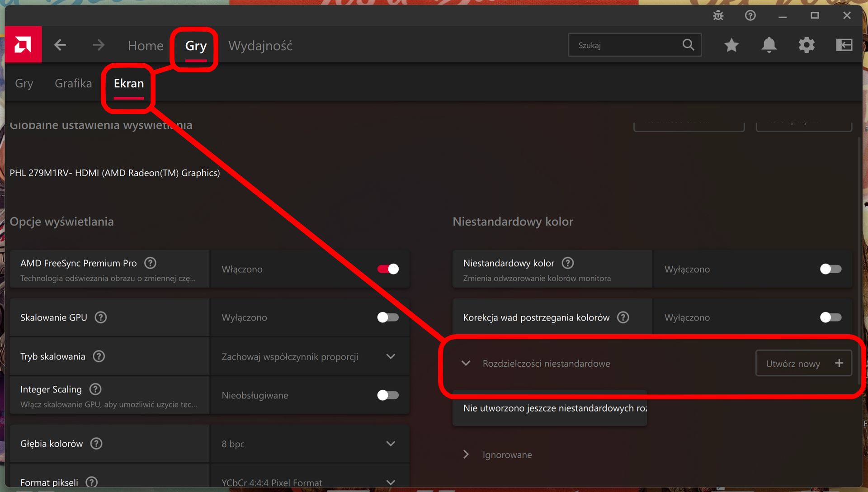Collapse Rozdzielczości niestandardowe section

tap(466, 364)
